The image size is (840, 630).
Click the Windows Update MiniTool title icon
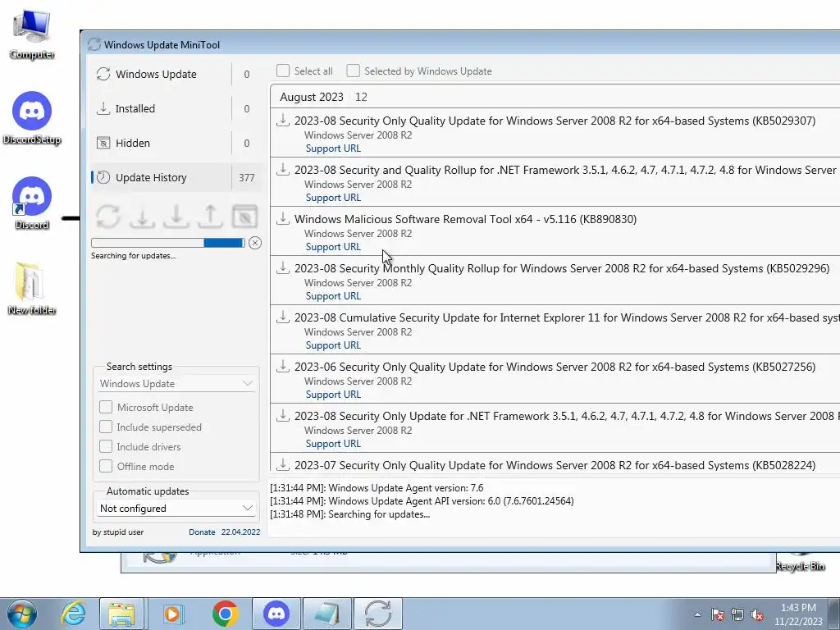[x=94, y=44]
